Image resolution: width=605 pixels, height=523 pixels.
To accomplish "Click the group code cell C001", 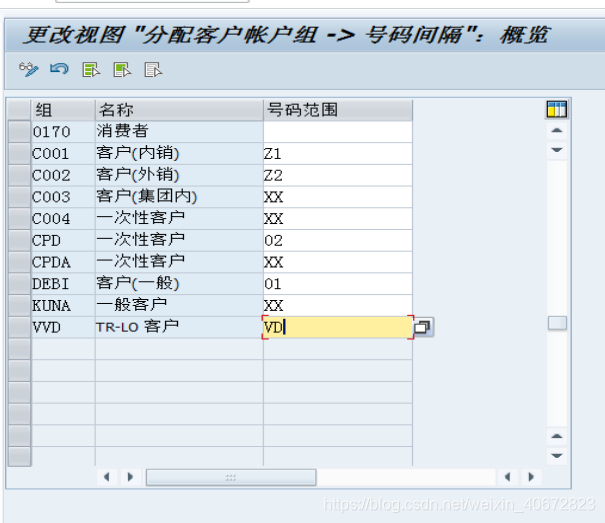I will click(x=63, y=154).
